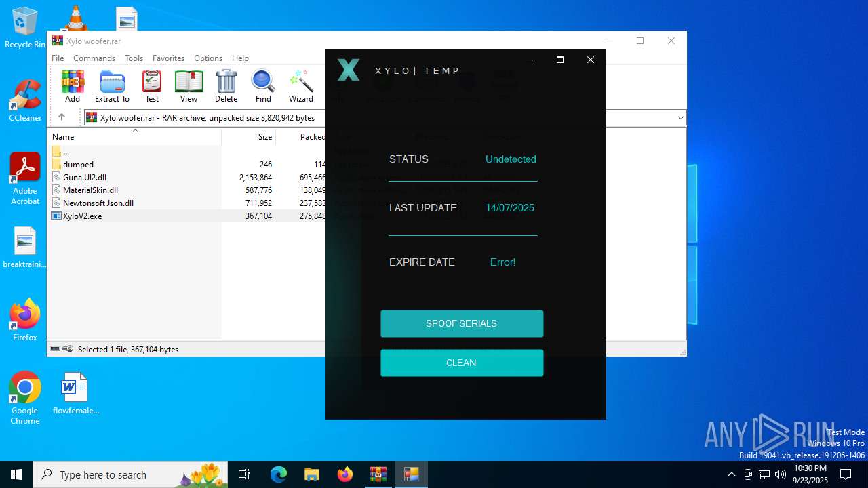Viewport: 868px width, 488px height.
Task: Open Microsoft Edge from taskbar
Action: click(279, 474)
